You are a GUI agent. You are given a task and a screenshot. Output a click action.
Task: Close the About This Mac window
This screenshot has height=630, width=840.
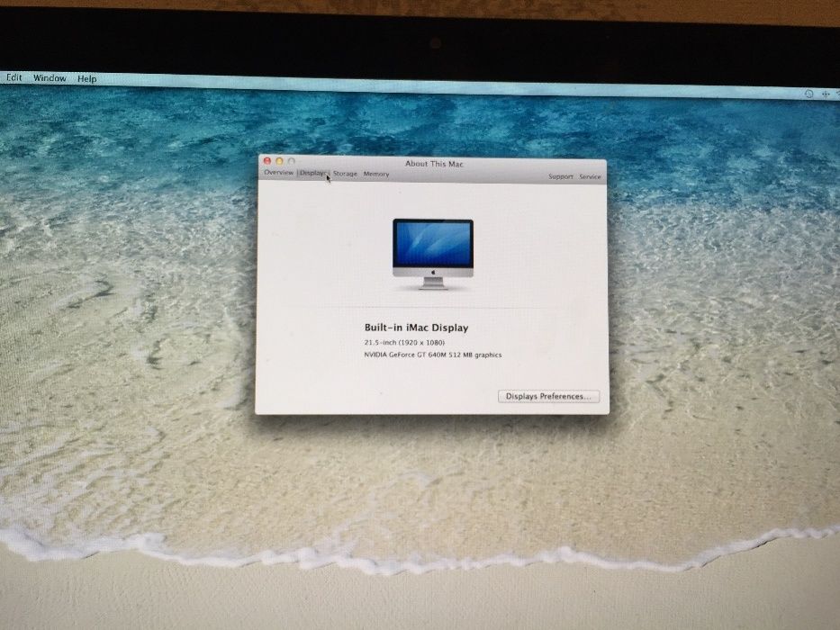pos(267,161)
